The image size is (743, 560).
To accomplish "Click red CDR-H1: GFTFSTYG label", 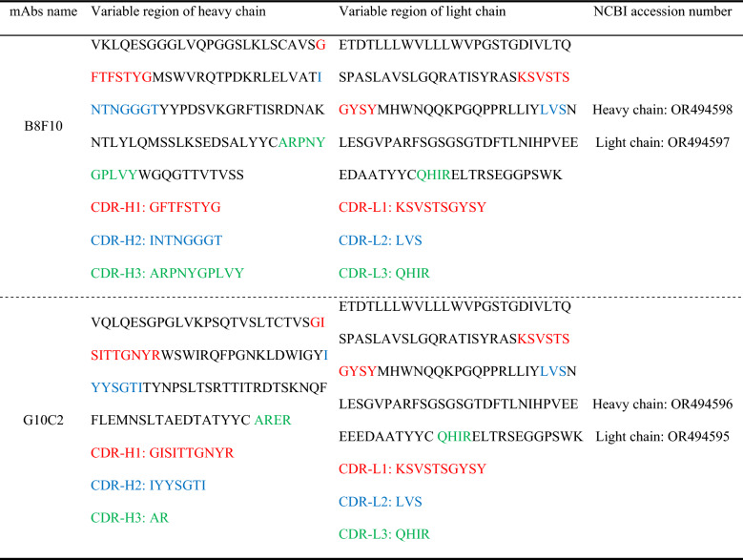I will coord(155,208).
